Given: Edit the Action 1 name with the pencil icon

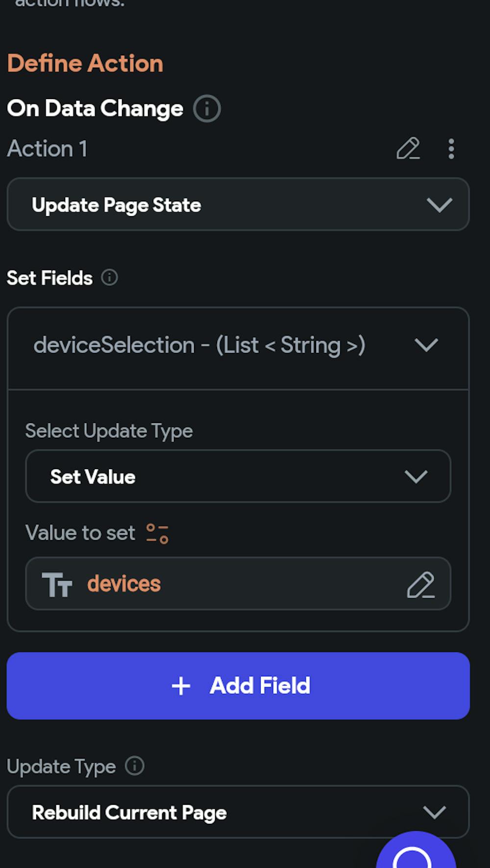Looking at the screenshot, I should click(408, 149).
